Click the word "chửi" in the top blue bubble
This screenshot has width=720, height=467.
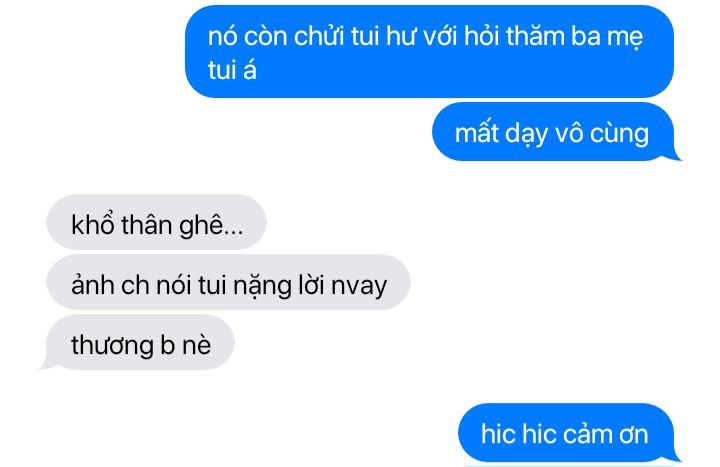coord(319,36)
